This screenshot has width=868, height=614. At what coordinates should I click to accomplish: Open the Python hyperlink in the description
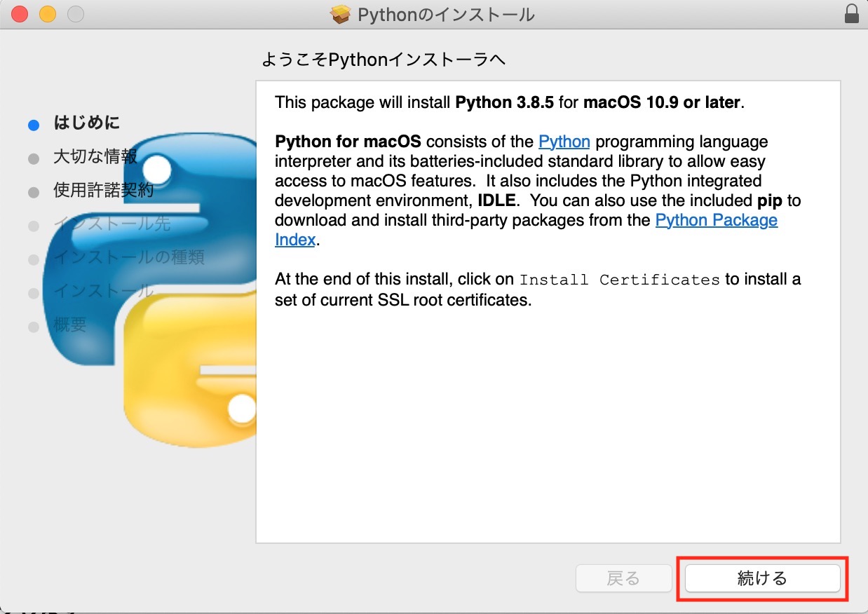[563, 142]
